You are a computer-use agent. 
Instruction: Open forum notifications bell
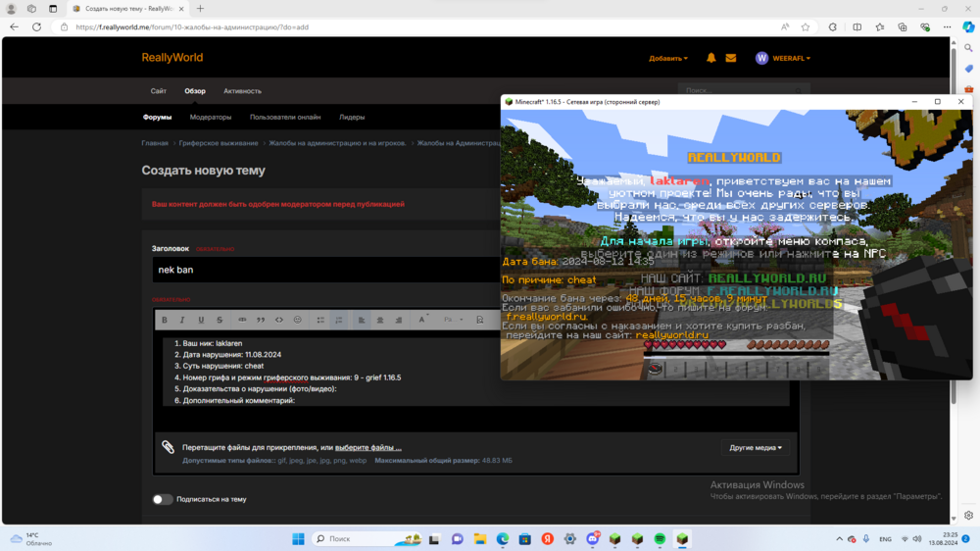pos(710,58)
